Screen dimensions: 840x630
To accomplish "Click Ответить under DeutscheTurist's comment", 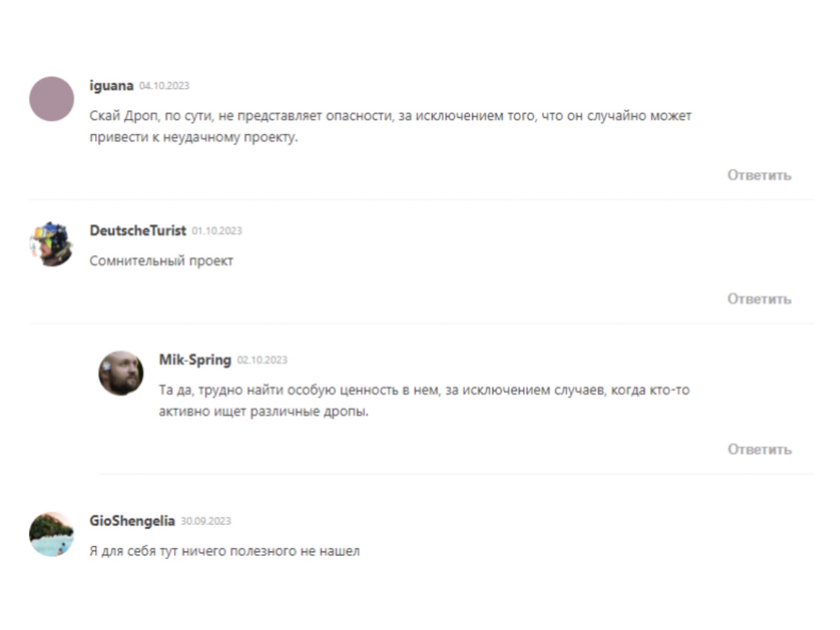I will (x=759, y=299).
